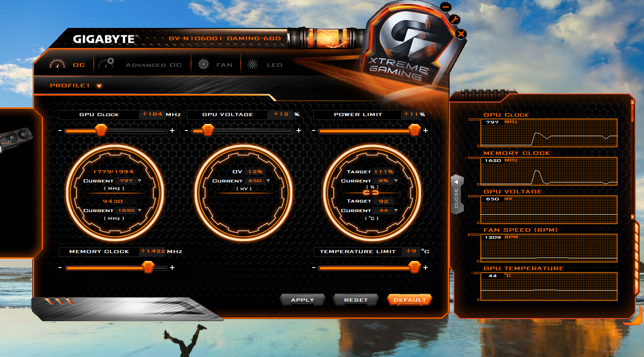Image resolution: width=644 pixels, height=357 pixels.
Task: Increase Power Limit with plus button
Action: (426, 130)
